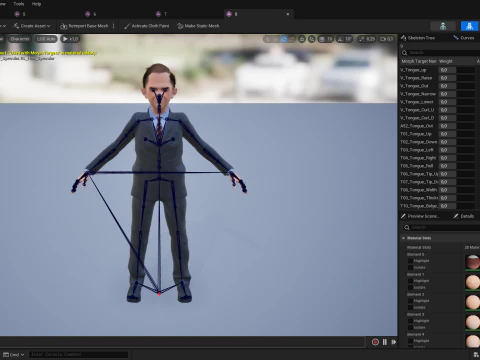Click the Reimport Base Mesh button
Viewport: 480px width, 360px height.
84,26
